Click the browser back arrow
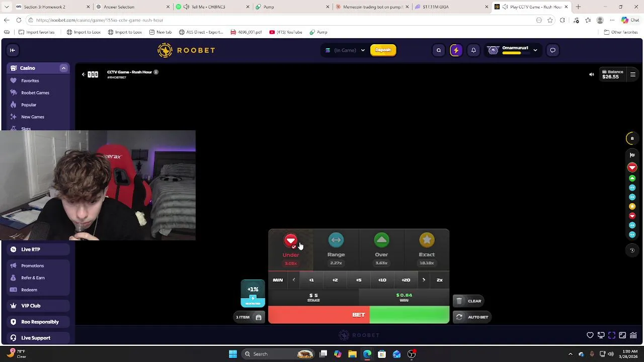Screen dimensions: 644x362 pos(7,20)
